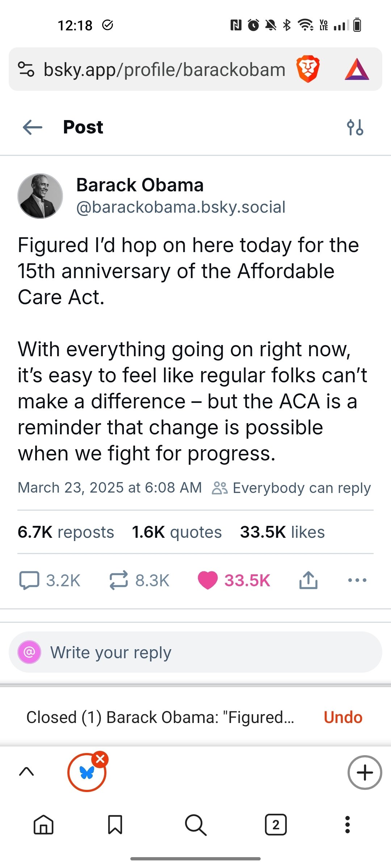The width and height of the screenshot is (391, 868).
Task: Add new tab with plus button
Action: tap(365, 773)
